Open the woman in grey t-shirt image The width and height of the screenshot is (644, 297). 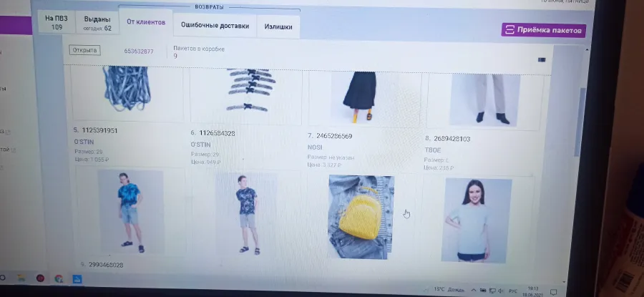coord(477,220)
